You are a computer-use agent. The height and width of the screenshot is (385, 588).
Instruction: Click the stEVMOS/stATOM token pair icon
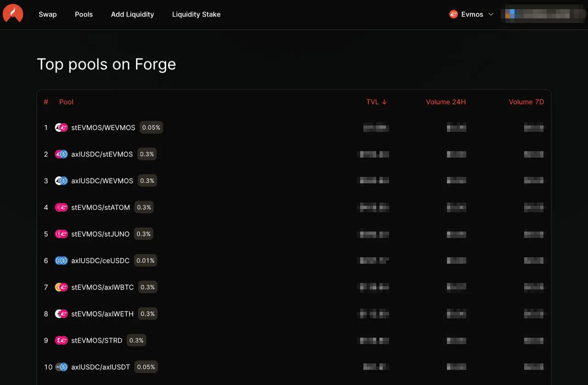pos(61,208)
